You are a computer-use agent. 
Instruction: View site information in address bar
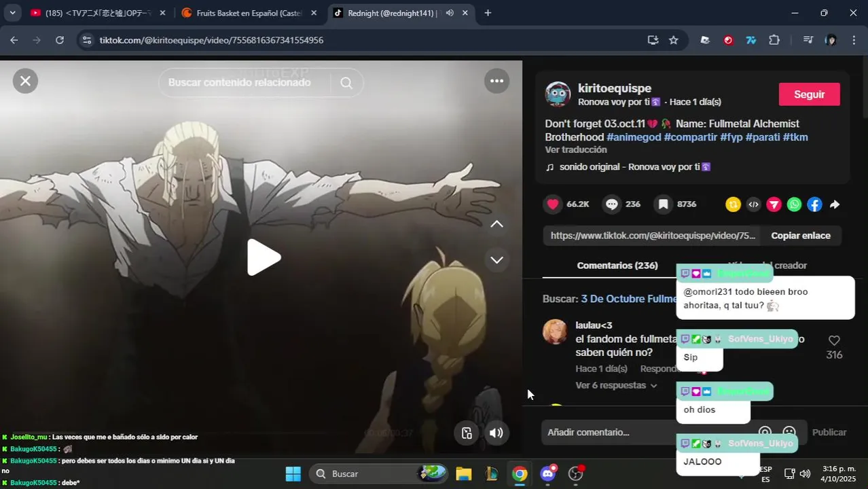click(x=86, y=40)
